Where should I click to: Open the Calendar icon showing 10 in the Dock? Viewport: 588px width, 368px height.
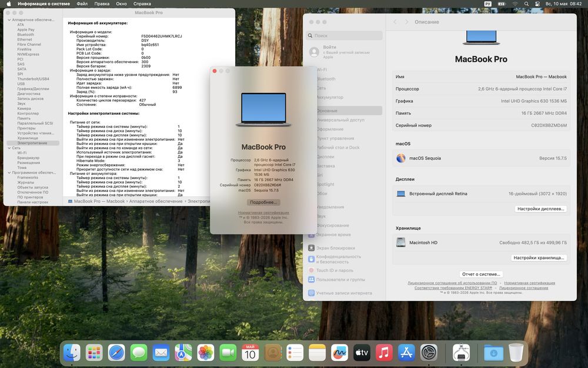click(250, 353)
